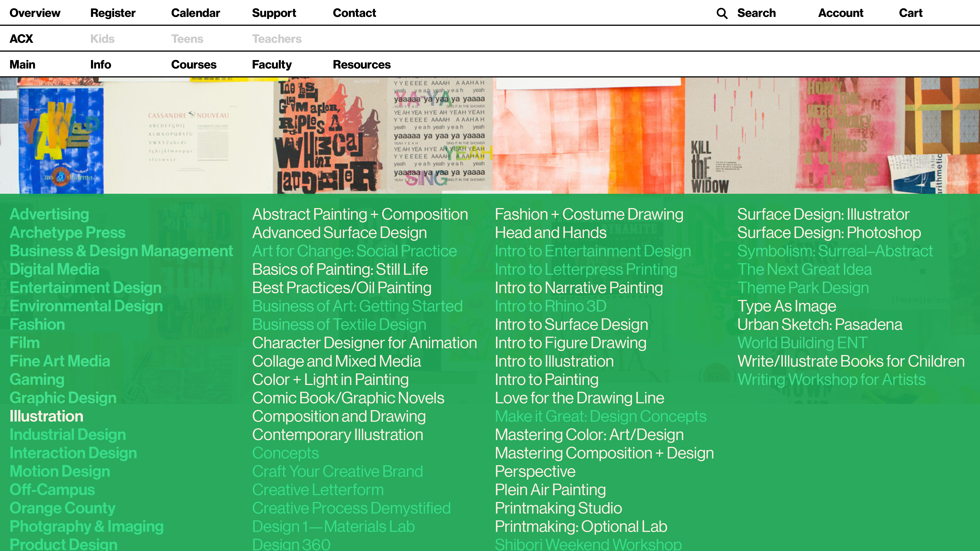Select Business & Design Management category
Screen dimensions: 980x551
pos(121,251)
